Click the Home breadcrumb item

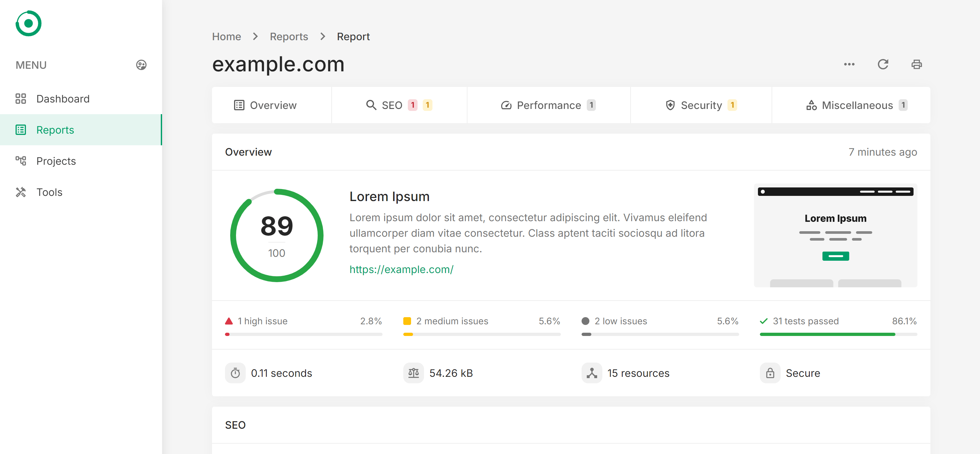click(227, 36)
